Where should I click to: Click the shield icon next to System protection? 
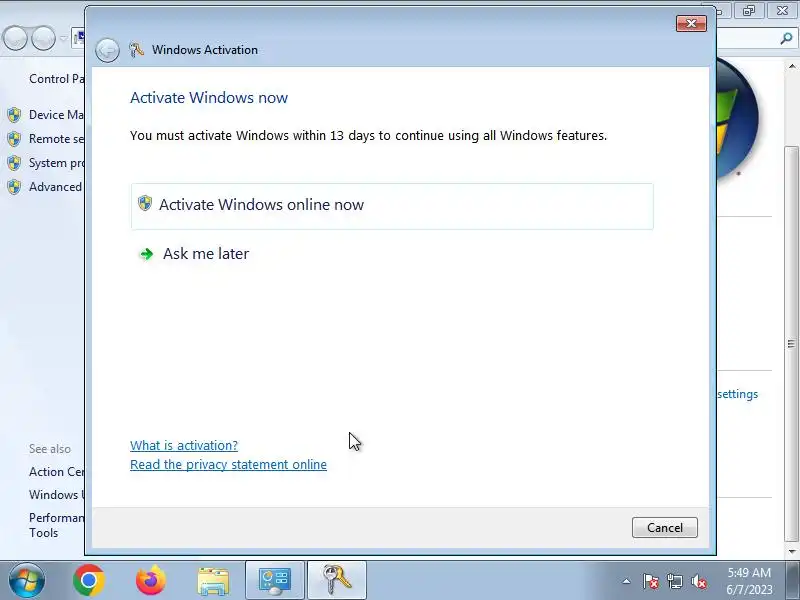click(x=14, y=163)
